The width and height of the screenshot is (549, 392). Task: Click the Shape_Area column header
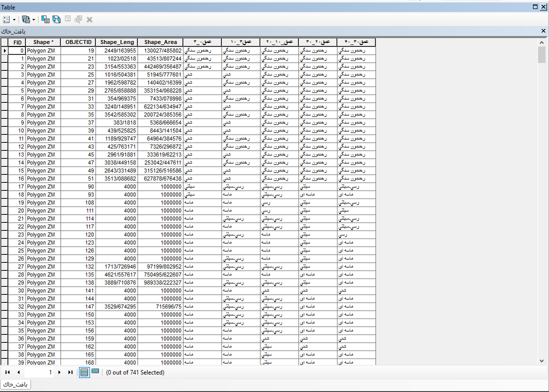tap(160, 42)
